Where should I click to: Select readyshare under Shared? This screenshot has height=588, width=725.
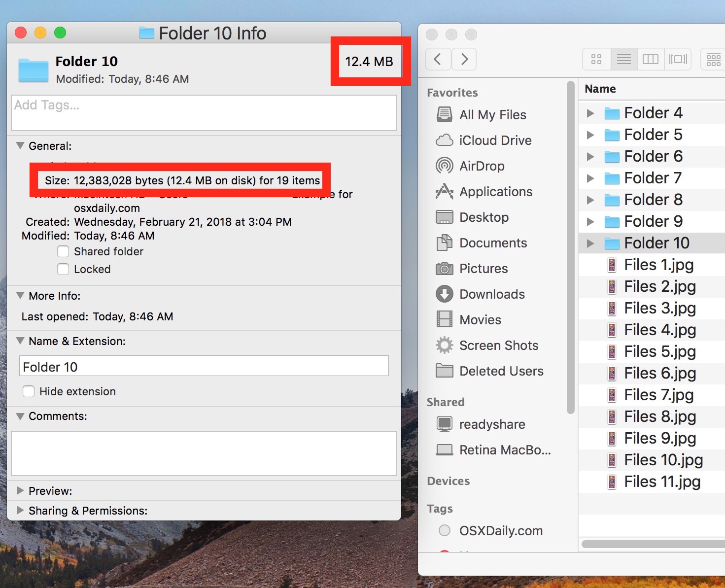point(492,424)
